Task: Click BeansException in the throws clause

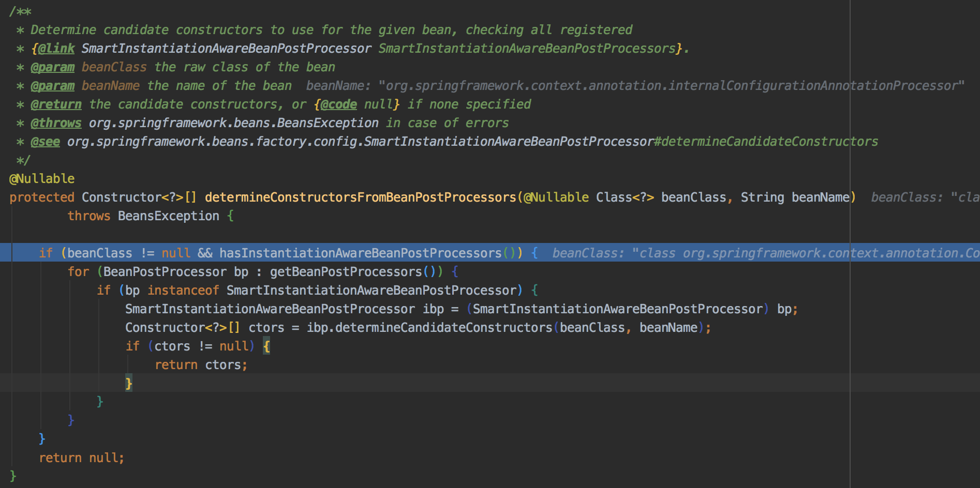Action: (169, 216)
